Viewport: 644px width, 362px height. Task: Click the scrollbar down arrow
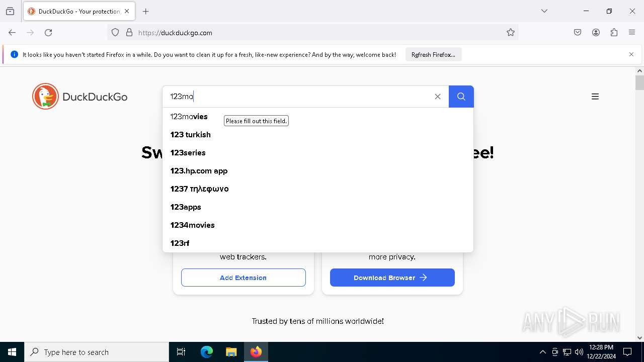pos(639,338)
